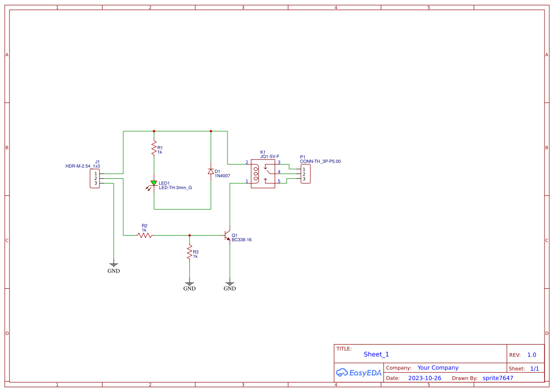Click the Your Company field
Screen dimensions: 554x392
(x=437, y=367)
